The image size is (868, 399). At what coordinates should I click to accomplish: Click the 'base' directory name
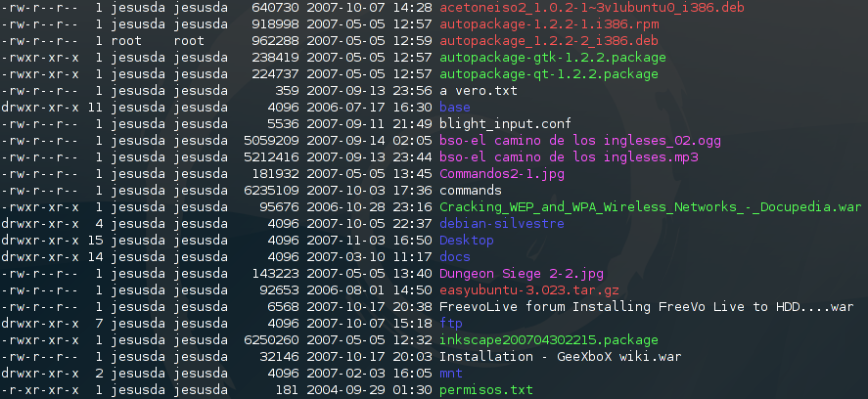tap(455, 107)
